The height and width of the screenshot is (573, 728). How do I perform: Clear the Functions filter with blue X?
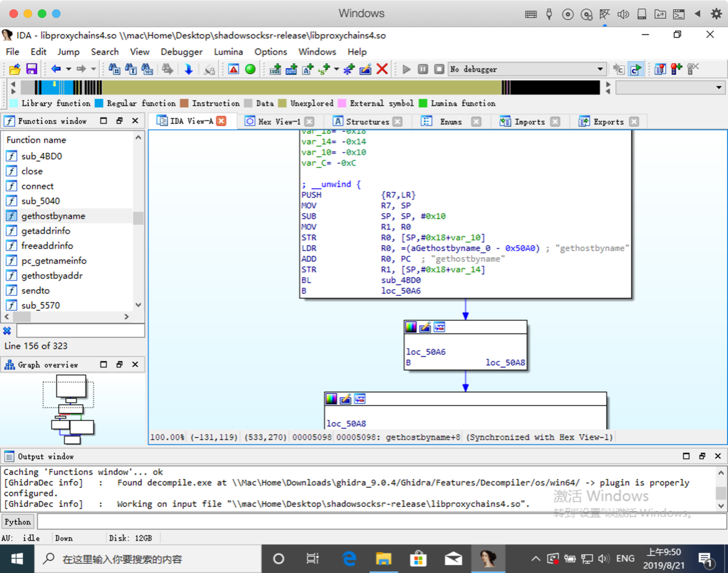click(7, 330)
